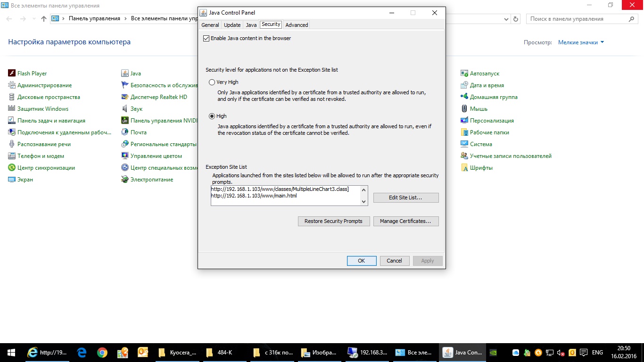Open the Региональные стандарты link

(x=164, y=144)
